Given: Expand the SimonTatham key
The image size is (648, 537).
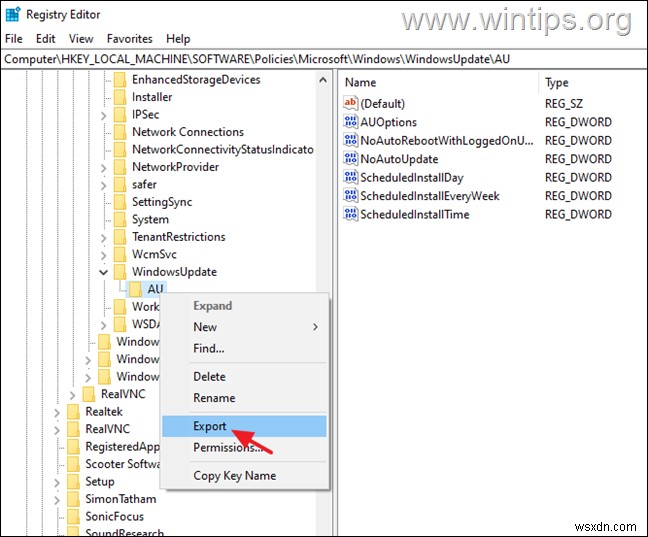Looking at the screenshot, I should coord(57,500).
